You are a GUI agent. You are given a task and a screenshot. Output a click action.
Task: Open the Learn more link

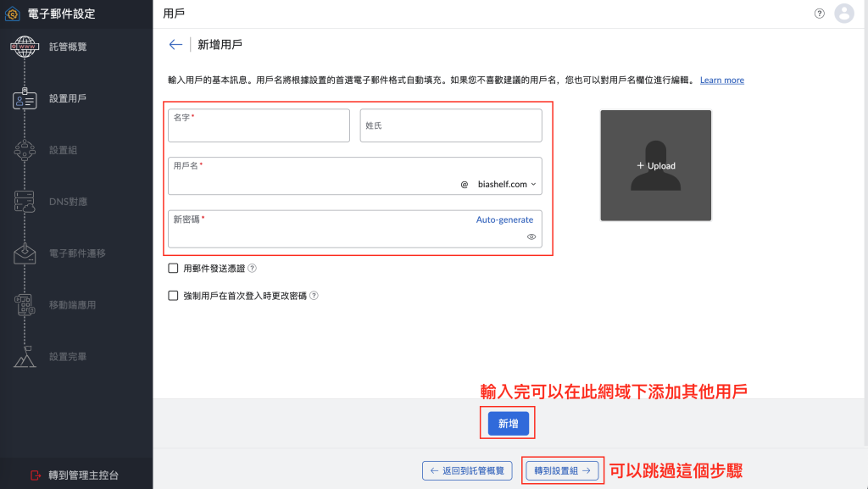click(x=722, y=81)
